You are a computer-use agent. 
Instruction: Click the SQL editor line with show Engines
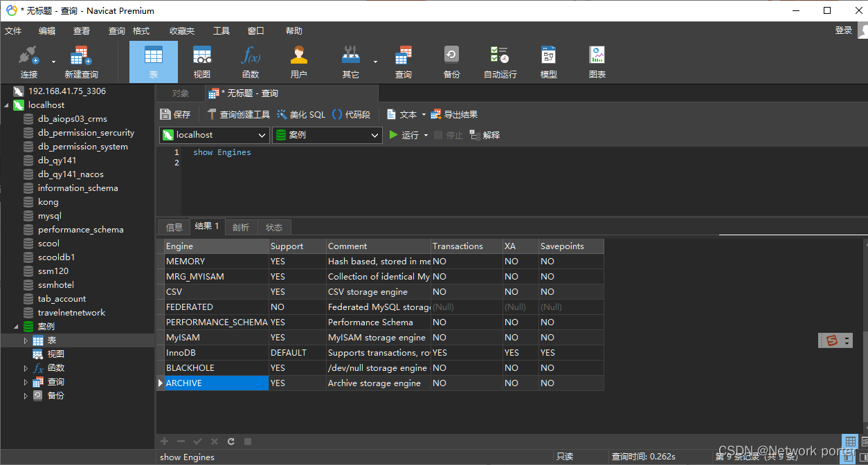point(222,152)
